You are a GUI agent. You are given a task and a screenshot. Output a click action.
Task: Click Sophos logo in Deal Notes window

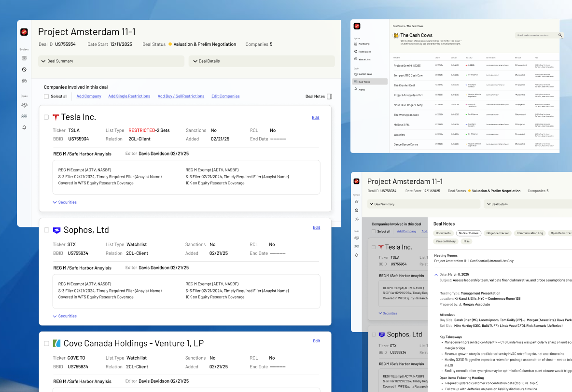382,335
